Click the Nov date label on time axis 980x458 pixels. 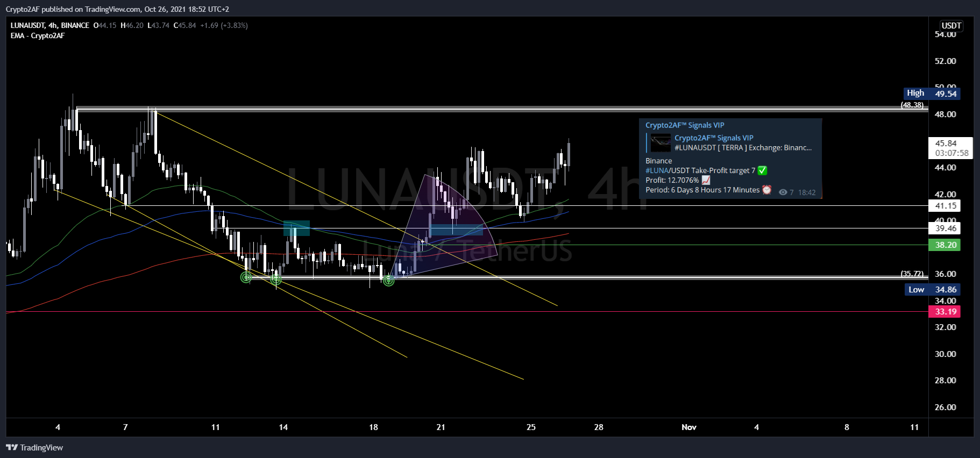coord(689,427)
